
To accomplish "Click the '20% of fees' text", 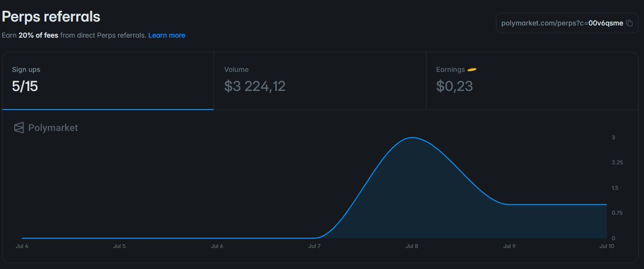I will 38,35.
